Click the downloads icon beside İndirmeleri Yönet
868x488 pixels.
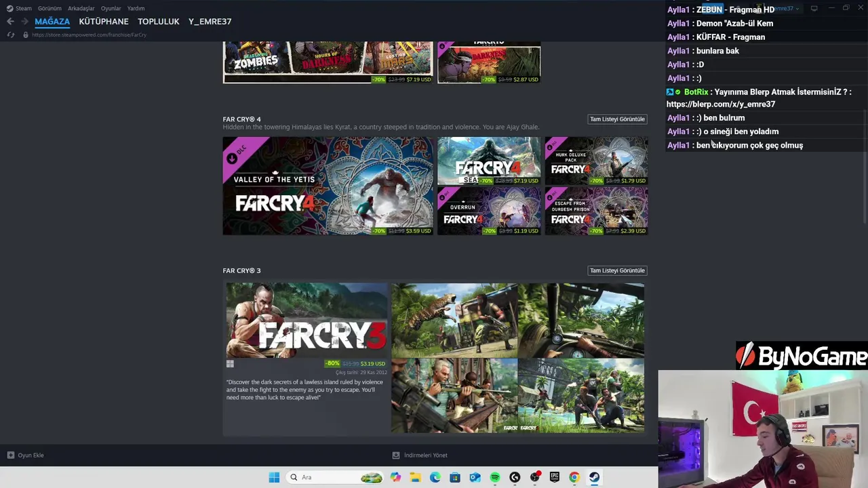coord(396,455)
